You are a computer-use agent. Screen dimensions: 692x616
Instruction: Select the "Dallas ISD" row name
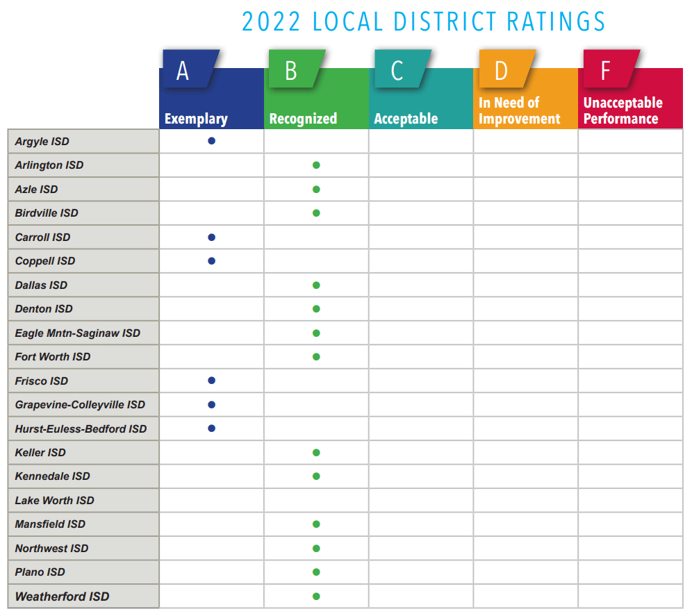(41, 285)
